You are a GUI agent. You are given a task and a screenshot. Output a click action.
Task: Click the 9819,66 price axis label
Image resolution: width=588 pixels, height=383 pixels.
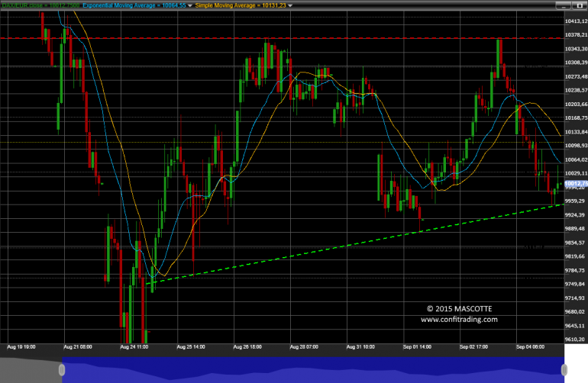[x=574, y=256]
